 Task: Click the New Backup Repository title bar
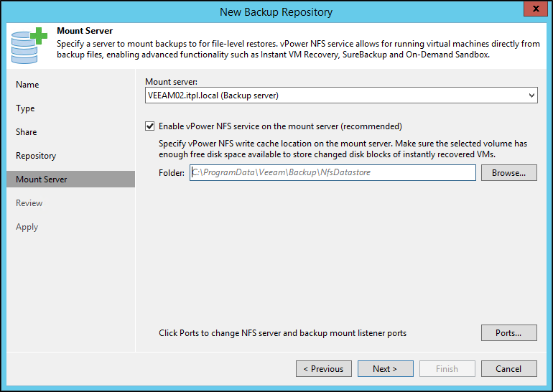276,11
